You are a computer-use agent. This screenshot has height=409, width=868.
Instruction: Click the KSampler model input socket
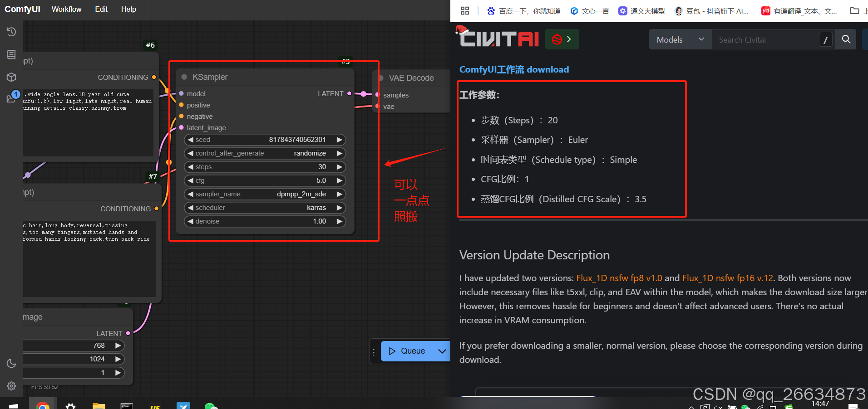tap(181, 94)
